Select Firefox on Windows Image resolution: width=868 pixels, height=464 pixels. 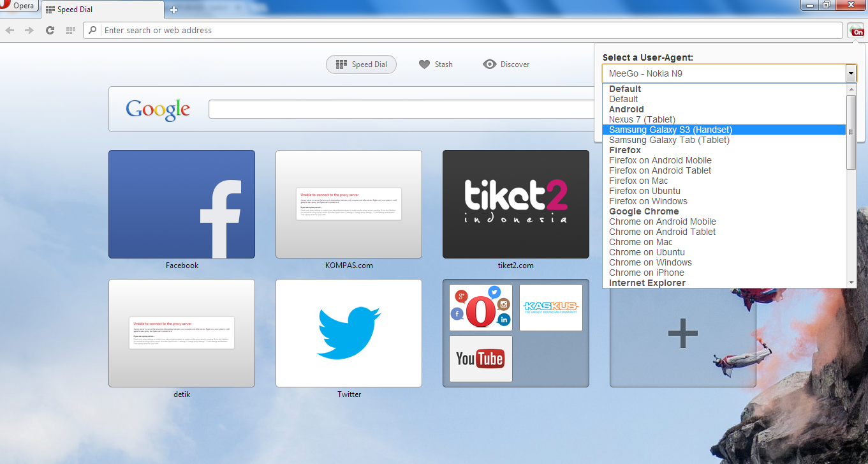coord(724,201)
